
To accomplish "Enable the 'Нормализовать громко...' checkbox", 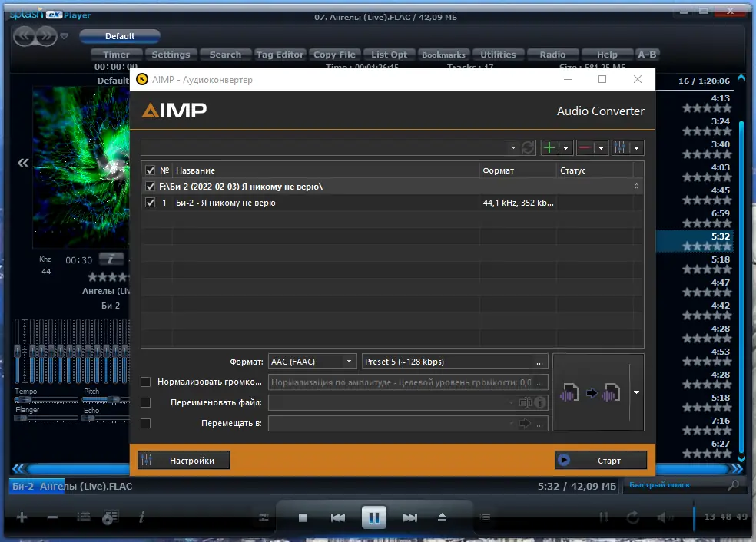I will pos(146,382).
